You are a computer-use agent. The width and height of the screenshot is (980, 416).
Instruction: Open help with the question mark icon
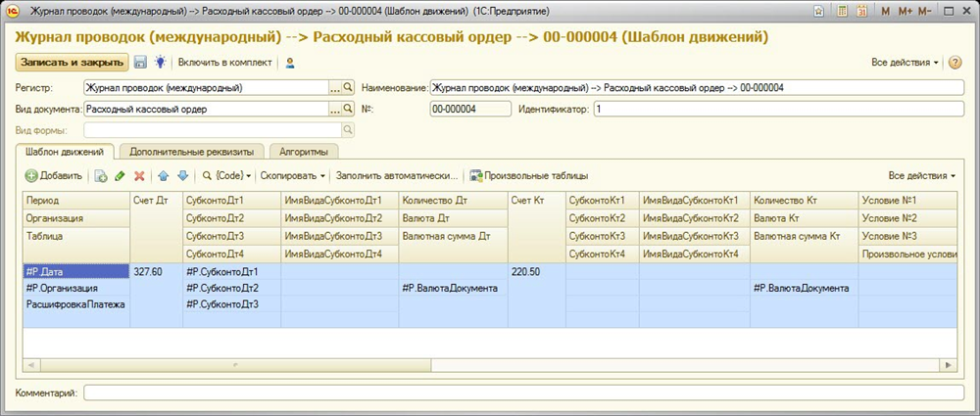click(x=954, y=63)
